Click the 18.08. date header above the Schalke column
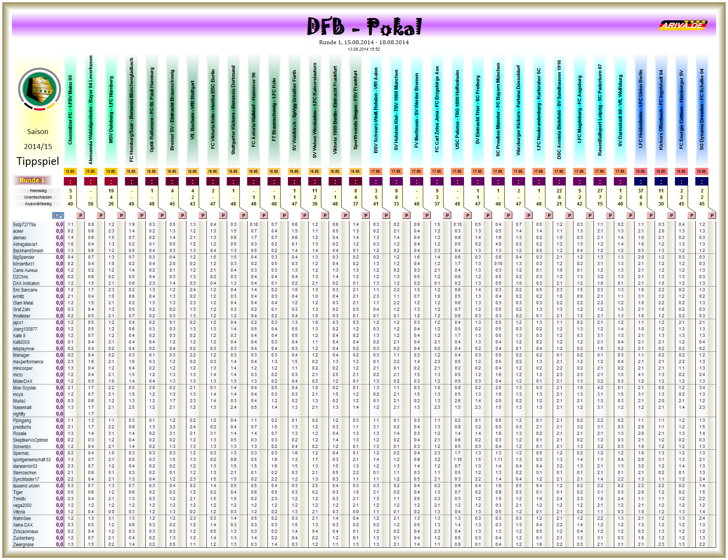The width and height of the screenshot is (728, 560). [702, 172]
